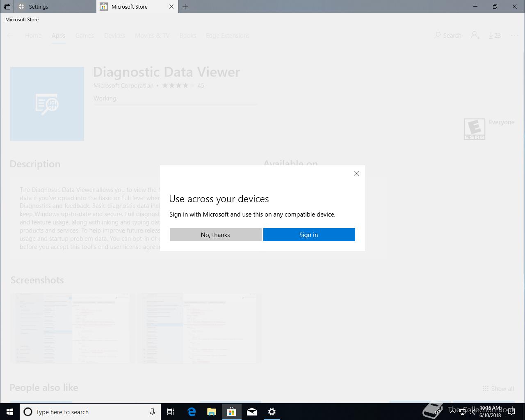Open the Devices section
Image resolution: width=525 pixels, height=420 pixels.
coord(114,36)
